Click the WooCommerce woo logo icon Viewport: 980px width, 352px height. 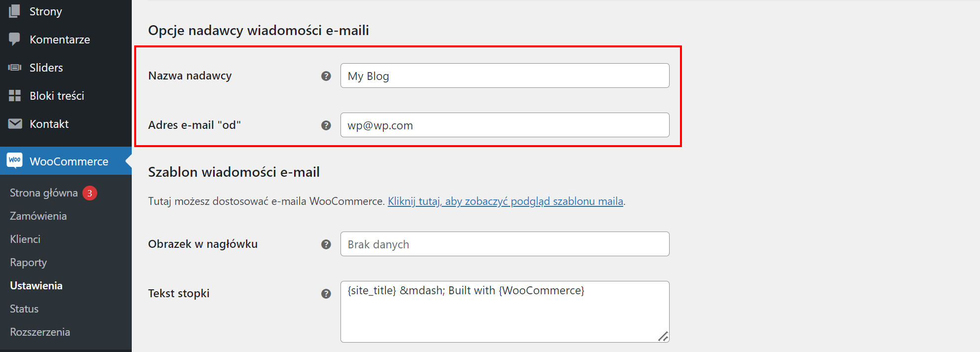[x=15, y=160]
